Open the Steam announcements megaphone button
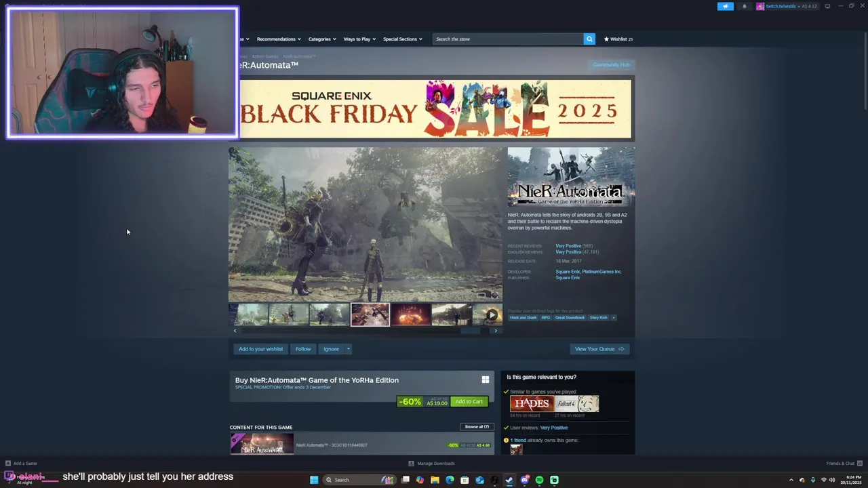The width and height of the screenshot is (868, 488). [726, 6]
